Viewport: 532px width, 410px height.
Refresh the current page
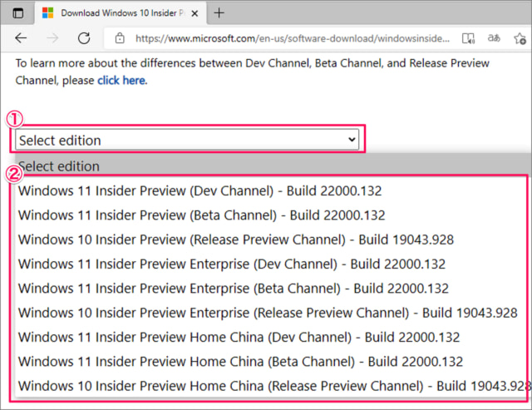[x=84, y=38]
